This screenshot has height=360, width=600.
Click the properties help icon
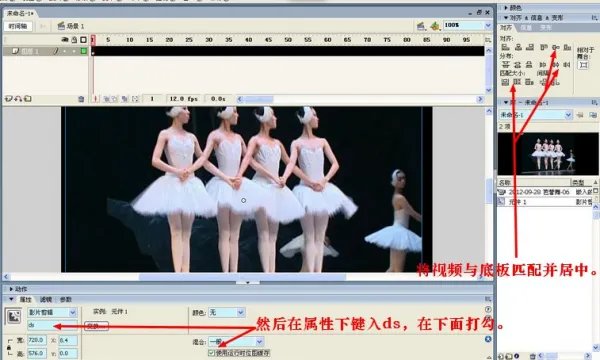point(488,309)
